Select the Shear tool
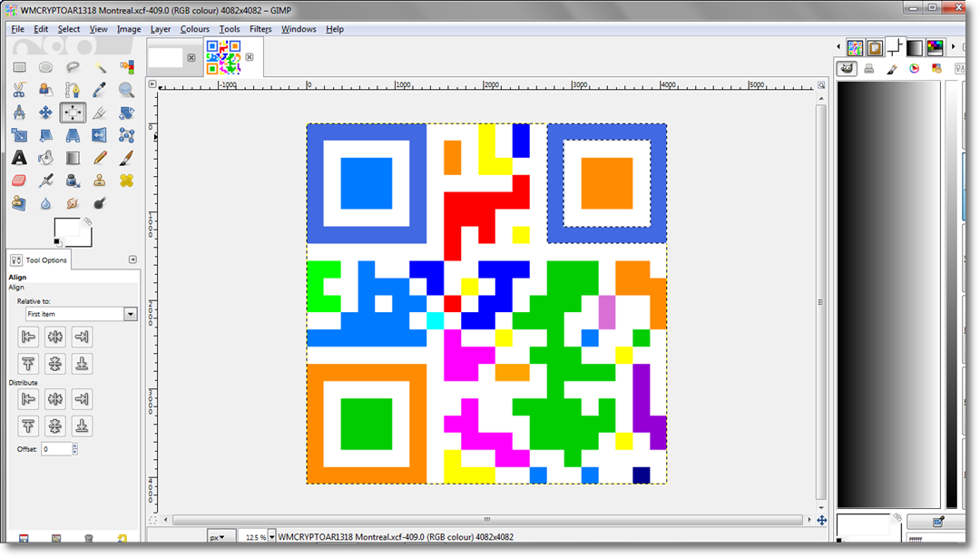 tap(45, 135)
